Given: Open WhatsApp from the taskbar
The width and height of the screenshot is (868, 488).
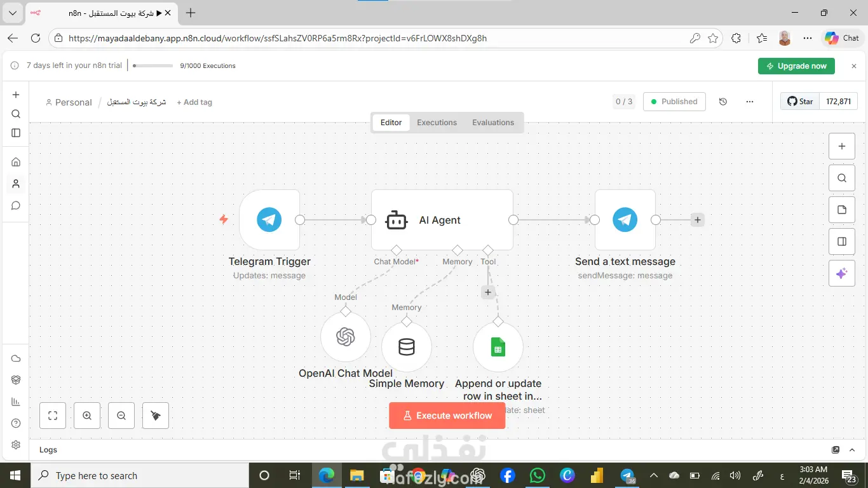Looking at the screenshot, I should (x=537, y=475).
